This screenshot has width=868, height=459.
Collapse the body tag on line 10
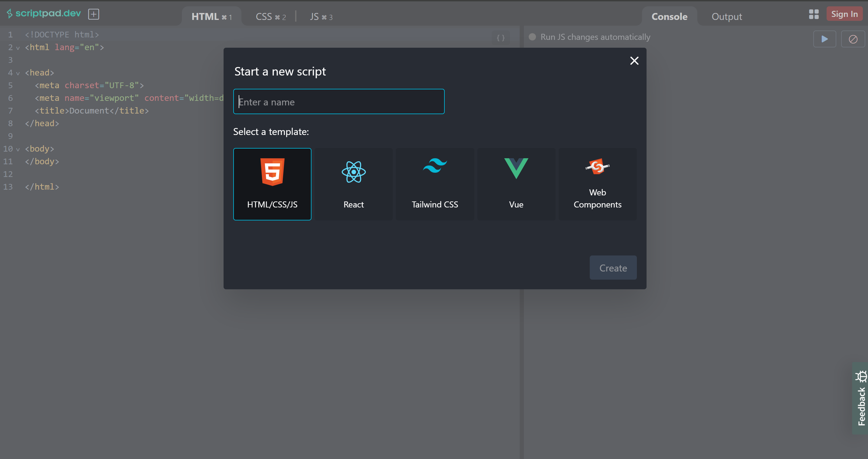click(x=18, y=149)
